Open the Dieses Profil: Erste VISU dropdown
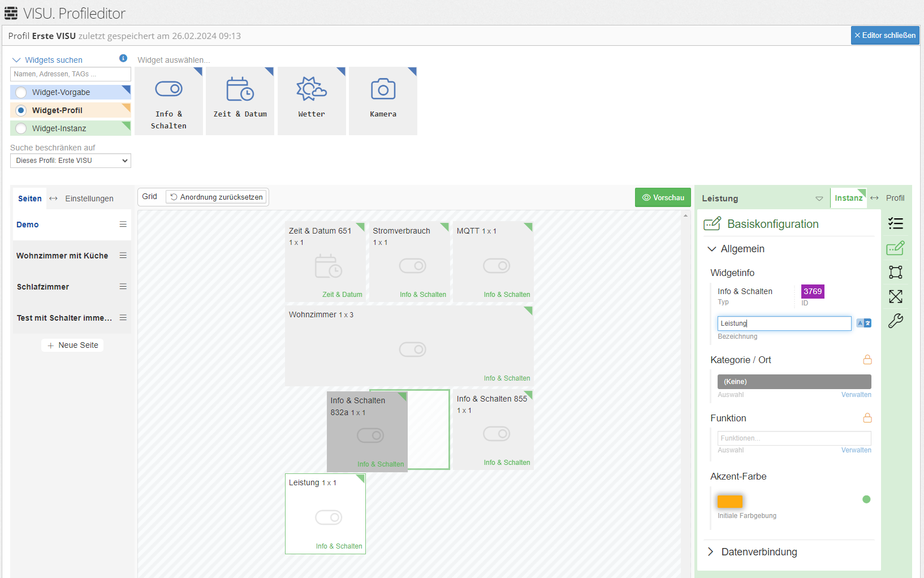This screenshot has height=578, width=924. pos(71,161)
